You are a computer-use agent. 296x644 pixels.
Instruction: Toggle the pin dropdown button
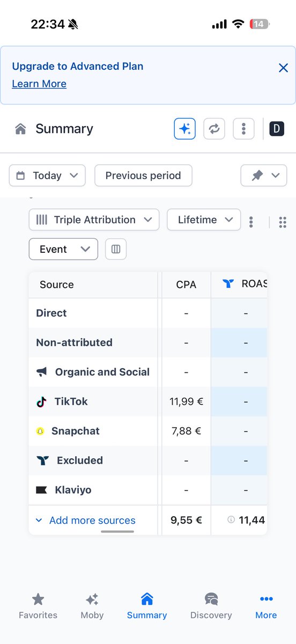[x=264, y=175]
